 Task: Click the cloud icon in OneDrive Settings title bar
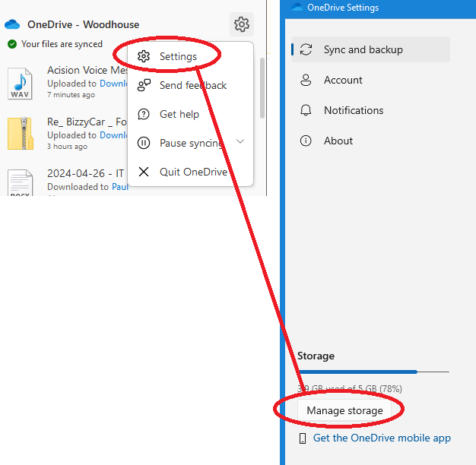[297, 7]
